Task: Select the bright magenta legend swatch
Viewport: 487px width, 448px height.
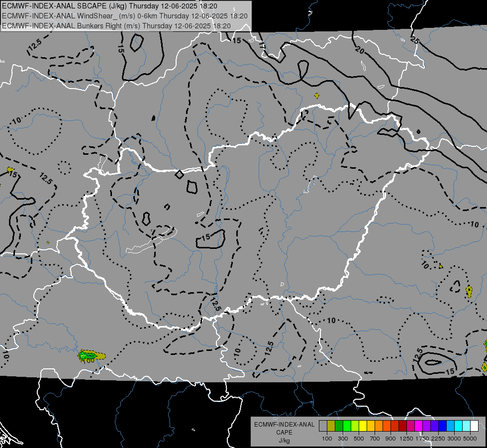Action: [419, 426]
